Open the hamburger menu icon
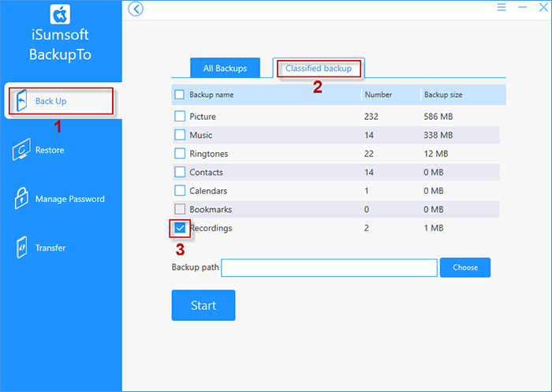552x392 pixels. 502,7
